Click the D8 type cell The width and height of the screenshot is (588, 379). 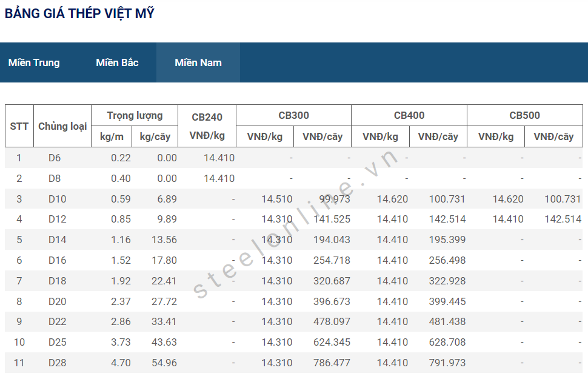(x=55, y=179)
